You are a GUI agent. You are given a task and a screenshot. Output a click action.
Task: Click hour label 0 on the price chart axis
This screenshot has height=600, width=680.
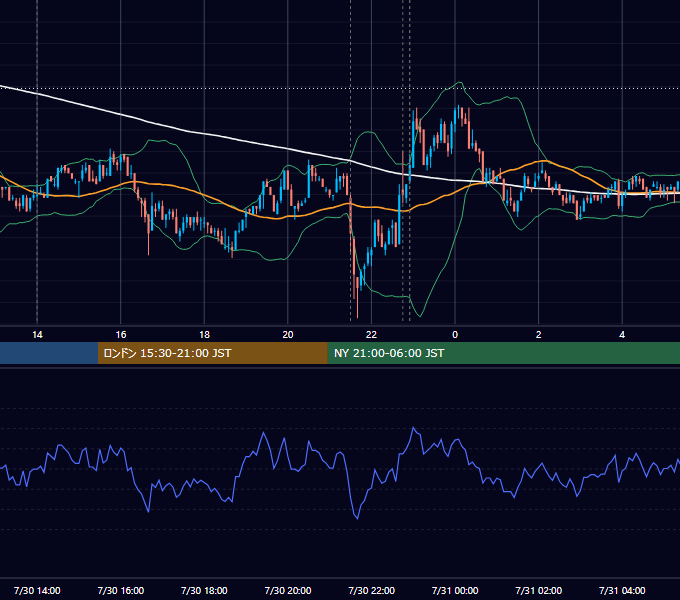click(x=455, y=335)
